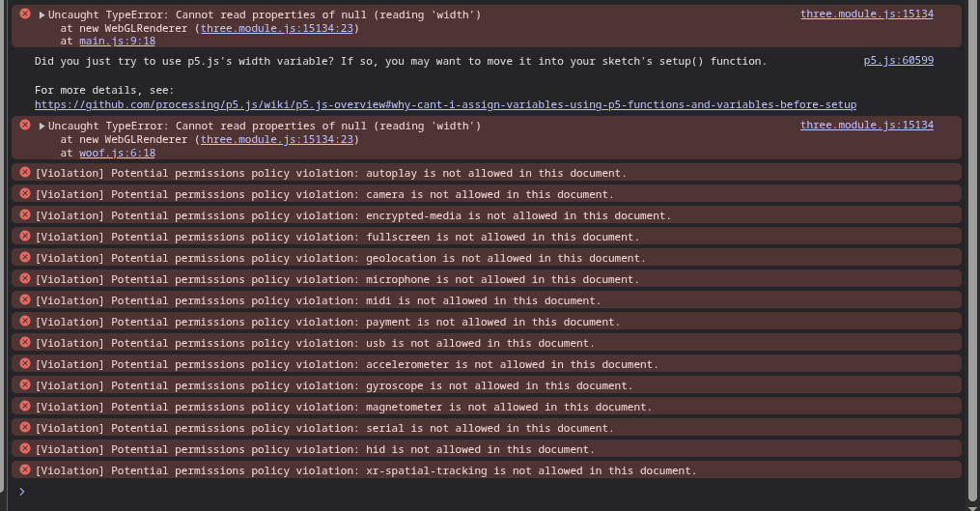Screen dimensions: 980x511
Task: Click the error icon on the geolocation violation
Action: pos(24,258)
